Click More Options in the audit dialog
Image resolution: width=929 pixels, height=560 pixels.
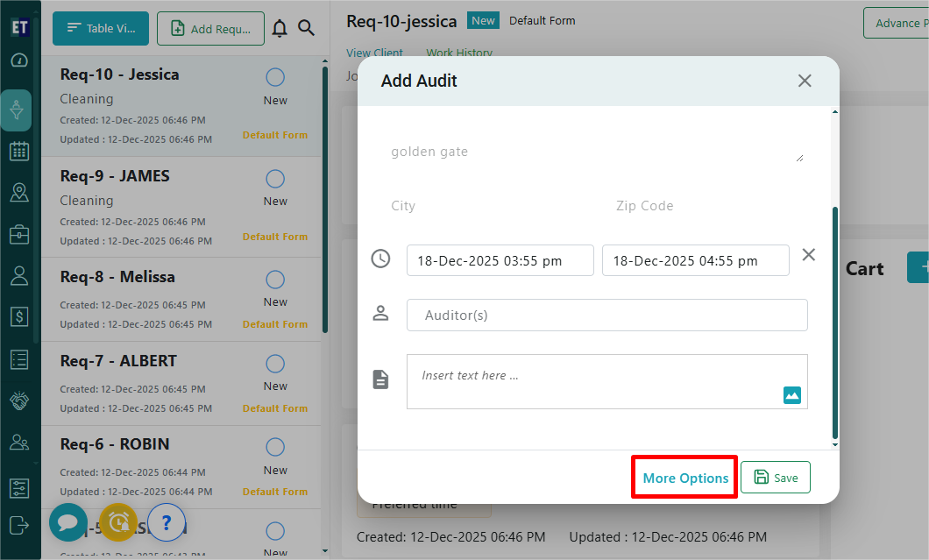point(685,478)
